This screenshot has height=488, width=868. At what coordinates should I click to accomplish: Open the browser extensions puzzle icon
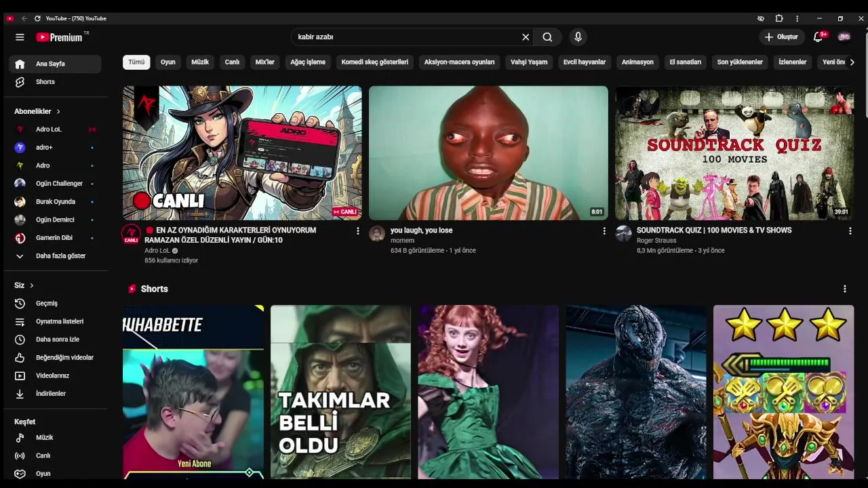click(x=779, y=18)
